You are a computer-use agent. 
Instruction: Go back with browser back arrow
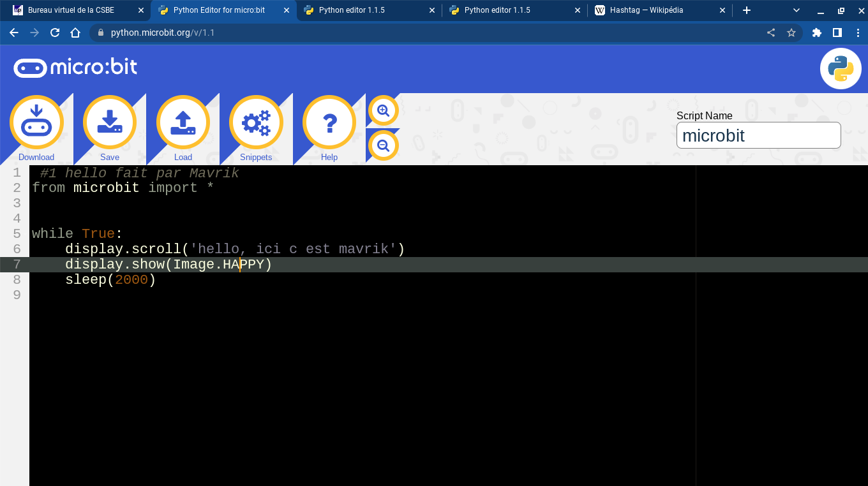click(14, 33)
